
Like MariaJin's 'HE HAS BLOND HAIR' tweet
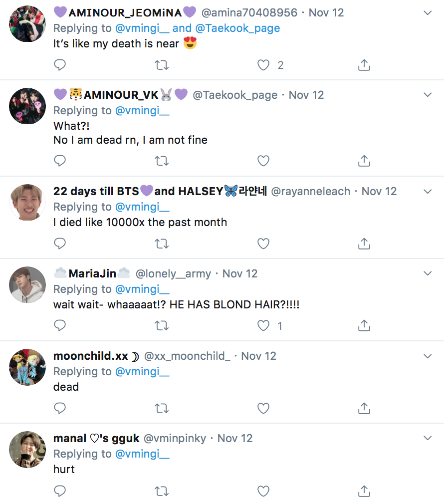tap(263, 326)
